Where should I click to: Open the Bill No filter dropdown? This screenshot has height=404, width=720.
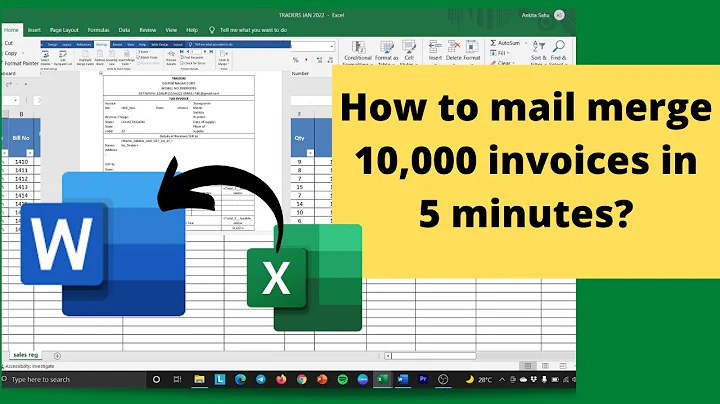coord(30,153)
